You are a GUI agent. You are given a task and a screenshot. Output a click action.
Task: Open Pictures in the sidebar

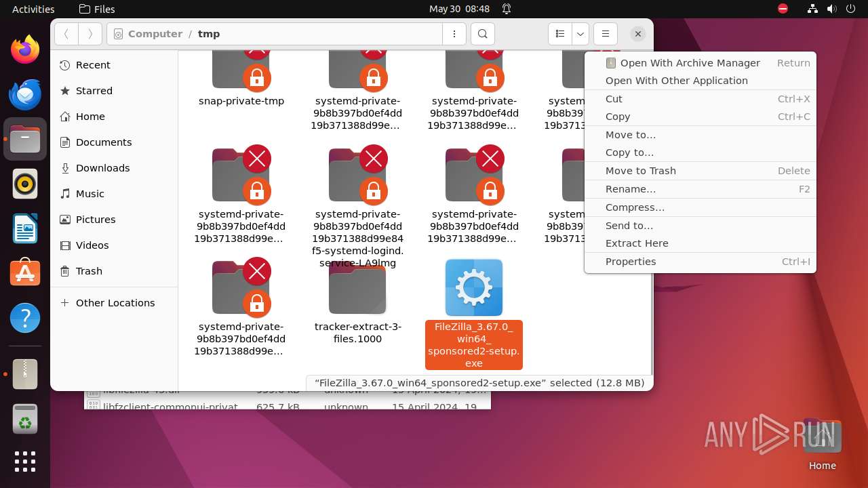click(x=114, y=220)
